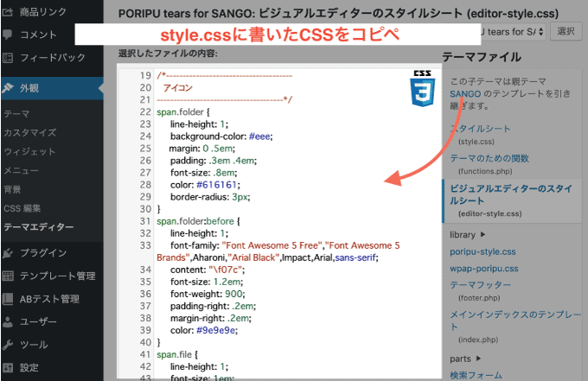Click the コメント speech bubble icon
Viewport: 588px width, 381px height.
[7, 35]
